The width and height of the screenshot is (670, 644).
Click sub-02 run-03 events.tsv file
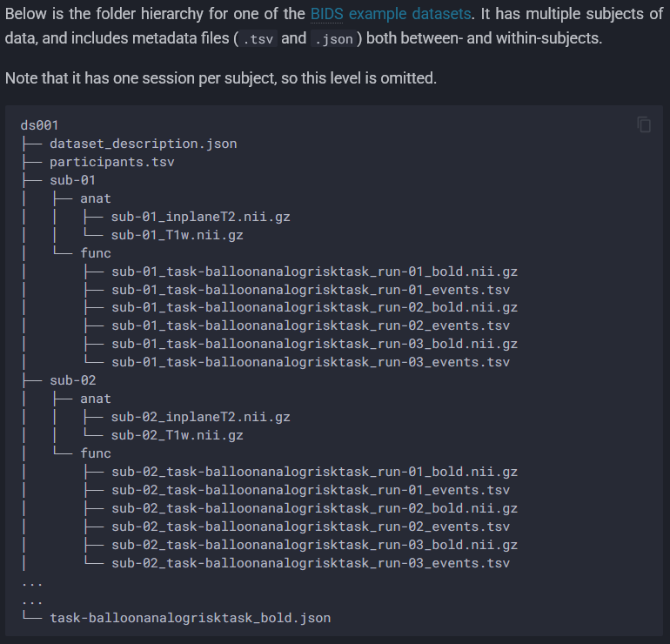311,563
